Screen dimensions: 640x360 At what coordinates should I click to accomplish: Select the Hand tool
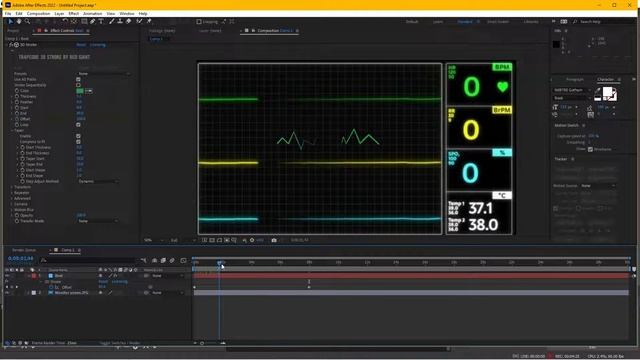point(19,21)
